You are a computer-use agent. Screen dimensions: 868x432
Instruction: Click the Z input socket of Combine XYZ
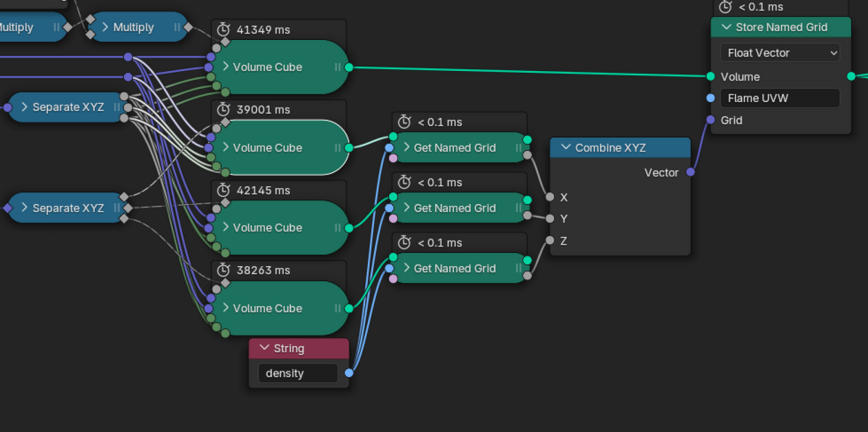(x=550, y=240)
